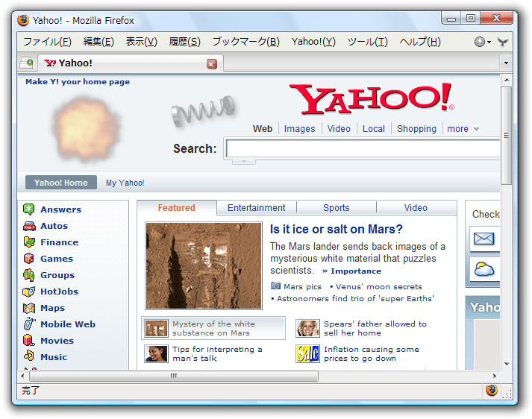Screen dimensions: 532x419
Task: Open the Yahoo!(Y) menu
Action: point(313,42)
